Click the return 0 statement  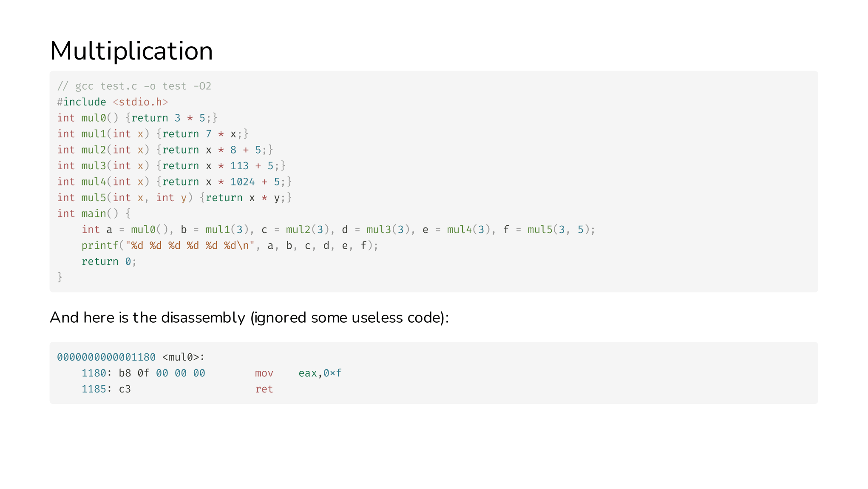point(109,262)
